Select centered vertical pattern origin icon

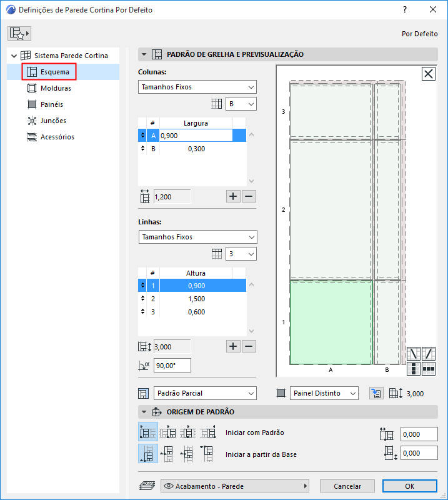[188, 454]
